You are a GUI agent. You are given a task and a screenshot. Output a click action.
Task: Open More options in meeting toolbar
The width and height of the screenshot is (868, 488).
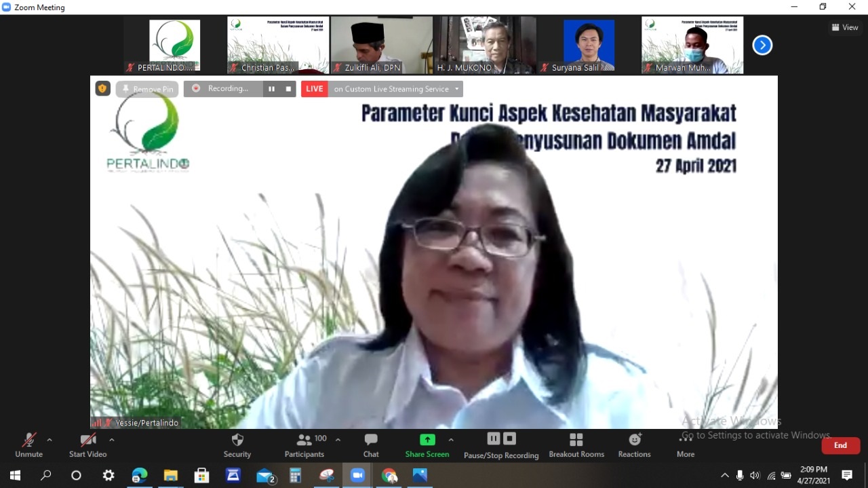(x=686, y=445)
